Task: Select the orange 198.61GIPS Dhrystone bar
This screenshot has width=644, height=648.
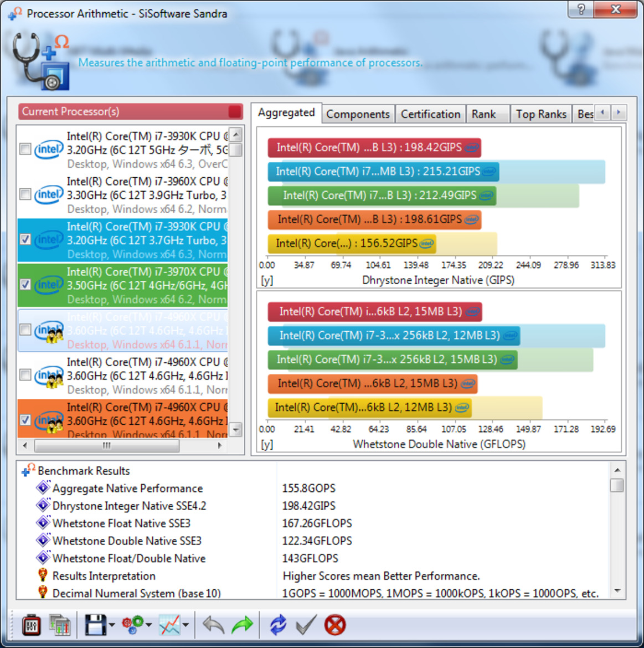Action: pos(374,219)
